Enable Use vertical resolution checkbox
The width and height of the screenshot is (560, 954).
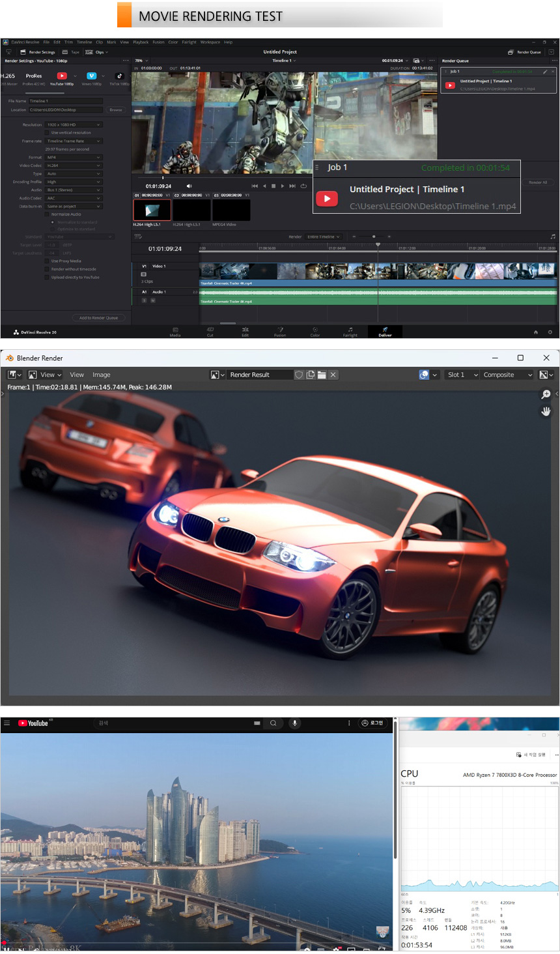click(x=48, y=132)
